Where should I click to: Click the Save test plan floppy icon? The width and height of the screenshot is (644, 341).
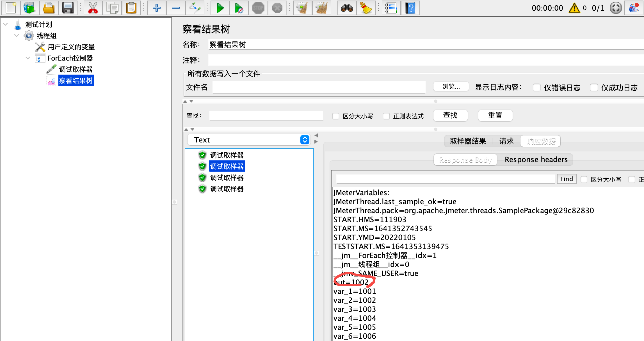(x=68, y=8)
